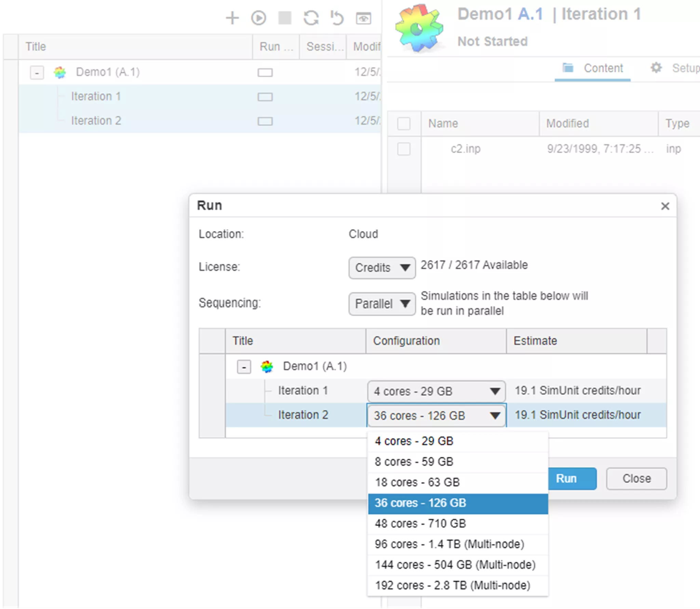The width and height of the screenshot is (700, 609).
Task: Click the Iteration 1 19.1 SimUnit credits/hour estimate
Action: point(578,391)
